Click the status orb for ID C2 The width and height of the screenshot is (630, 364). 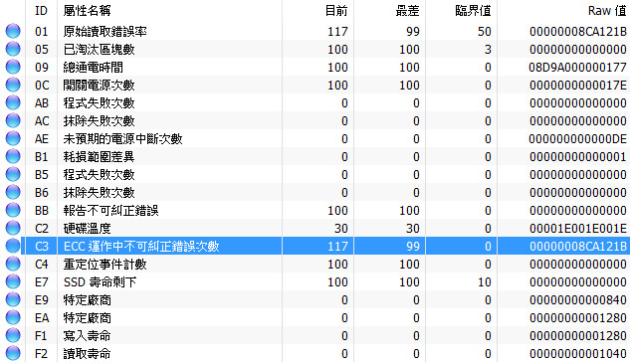13,228
